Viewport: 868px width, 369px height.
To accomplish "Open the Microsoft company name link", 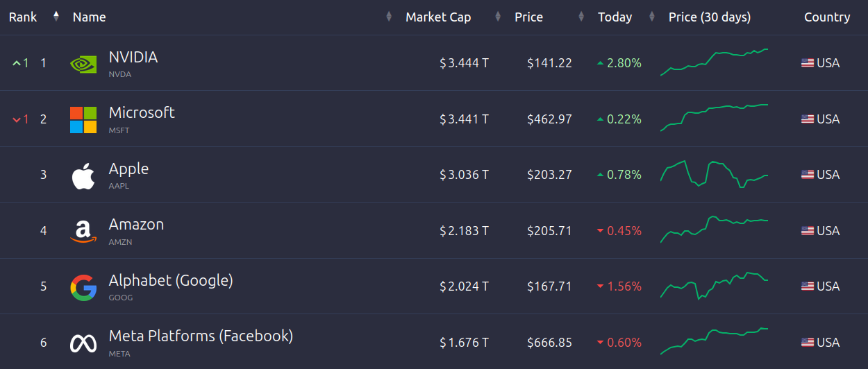I will pos(142,112).
